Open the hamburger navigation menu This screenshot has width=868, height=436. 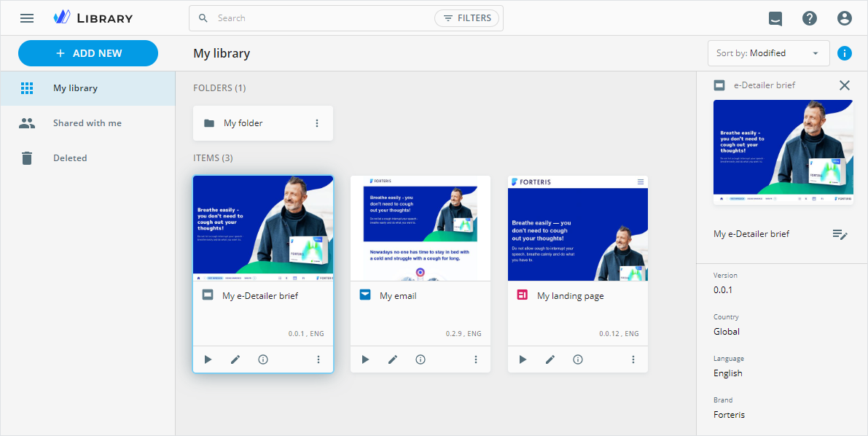[x=27, y=18]
